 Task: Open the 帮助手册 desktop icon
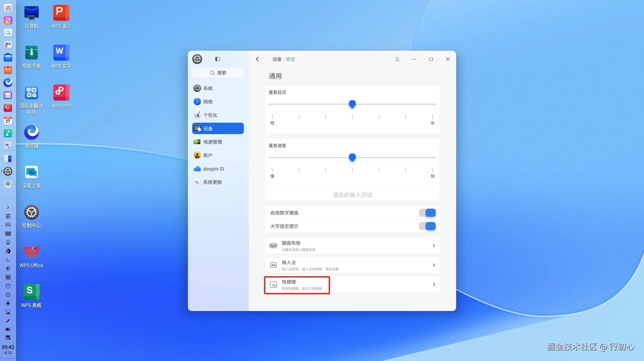coord(32,57)
